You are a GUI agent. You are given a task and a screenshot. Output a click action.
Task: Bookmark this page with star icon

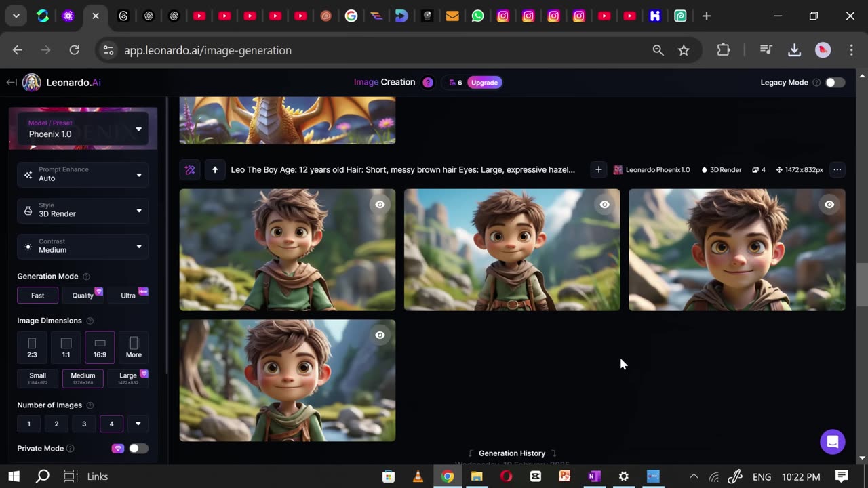[684, 50]
